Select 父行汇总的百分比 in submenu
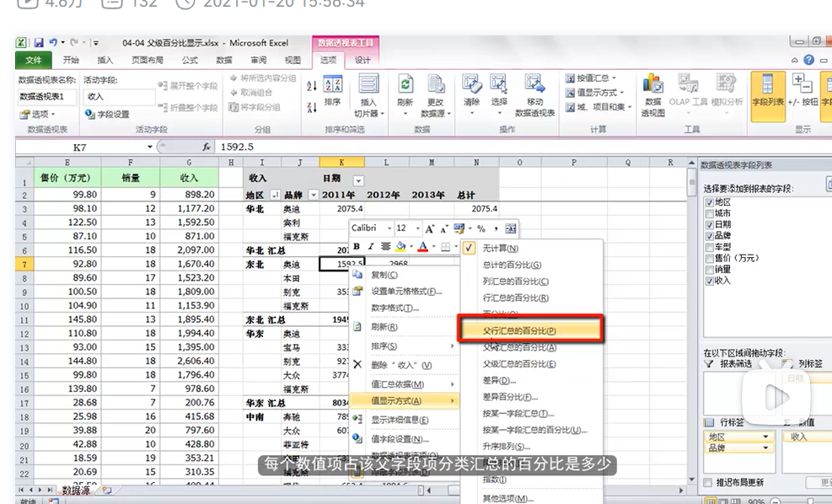 [530, 330]
